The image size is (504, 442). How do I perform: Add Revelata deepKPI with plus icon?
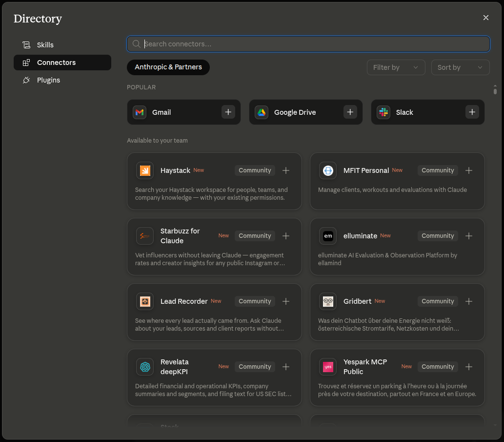[x=286, y=367]
